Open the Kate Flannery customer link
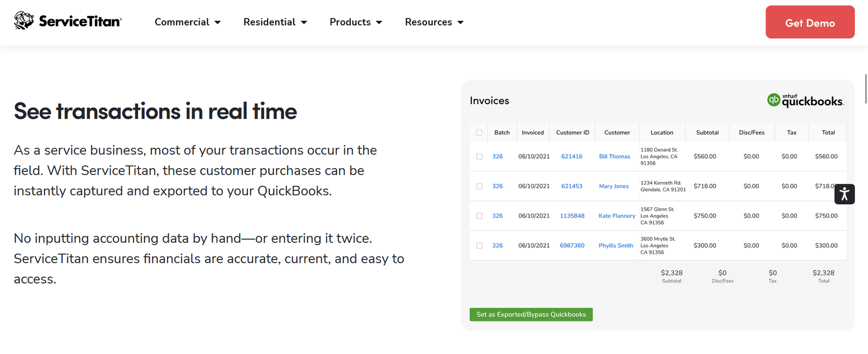 pyautogui.click(x=617, y=216)
